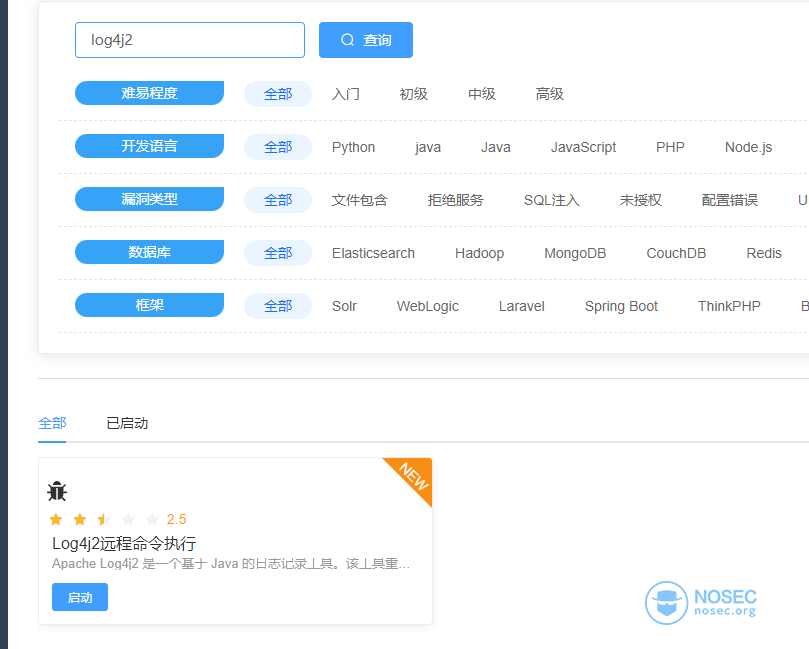Filter by Hadoop database
This screenshot has width=809, height=649.
pyautogui.click(x=479, y=253)
